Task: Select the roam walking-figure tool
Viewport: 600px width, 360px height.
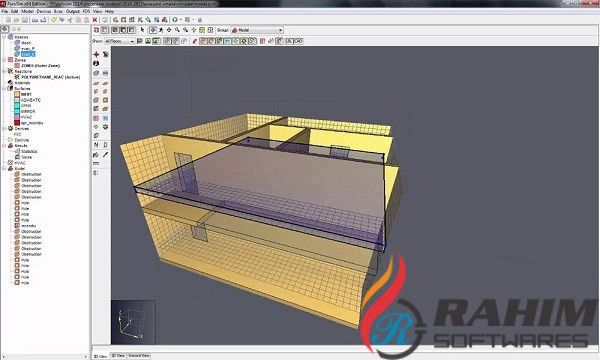Action: click(x=161, y=30)
